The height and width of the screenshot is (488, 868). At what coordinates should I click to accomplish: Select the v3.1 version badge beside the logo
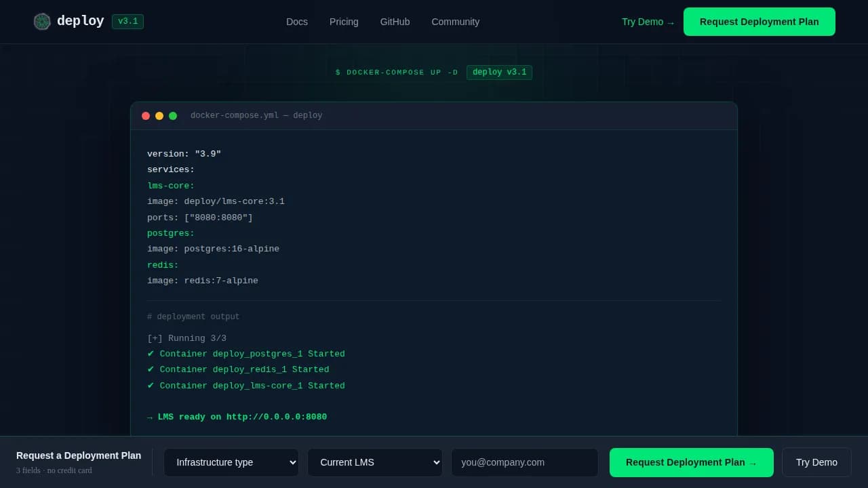coord(127,21)
